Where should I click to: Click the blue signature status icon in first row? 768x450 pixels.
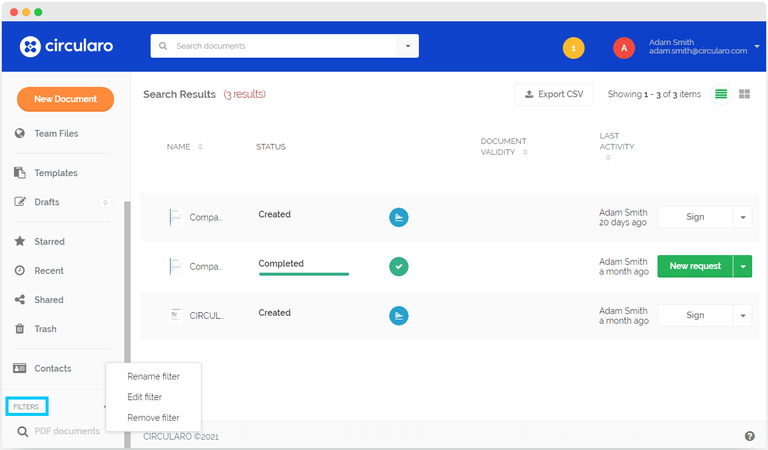click(x=398, y=217)
